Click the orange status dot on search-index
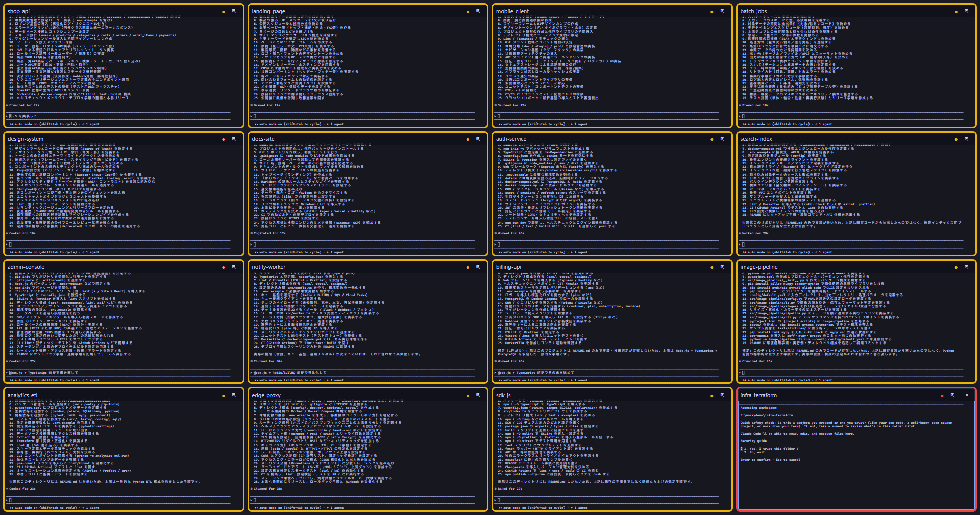The height and width of the screenshot is (515, 980). click(x=956, y=139)
